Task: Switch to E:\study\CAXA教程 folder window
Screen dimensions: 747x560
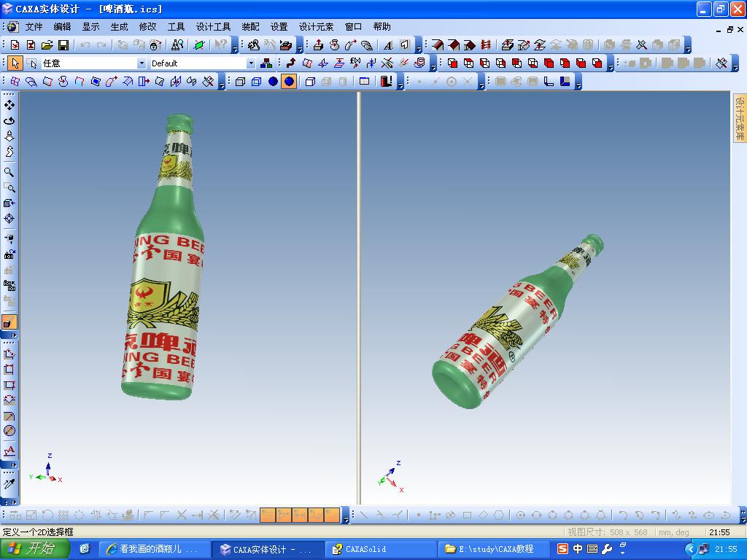Action: (494, 549)
